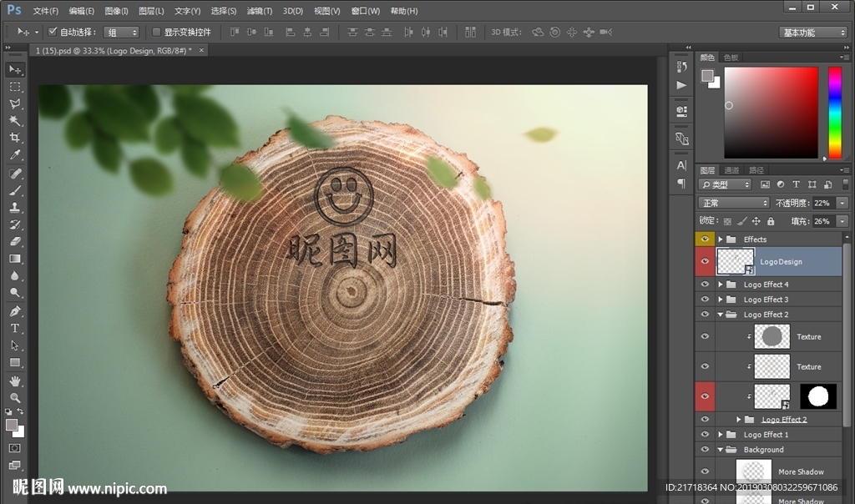Select the Eraser tool
855x504 pixels.
[15, 241]
